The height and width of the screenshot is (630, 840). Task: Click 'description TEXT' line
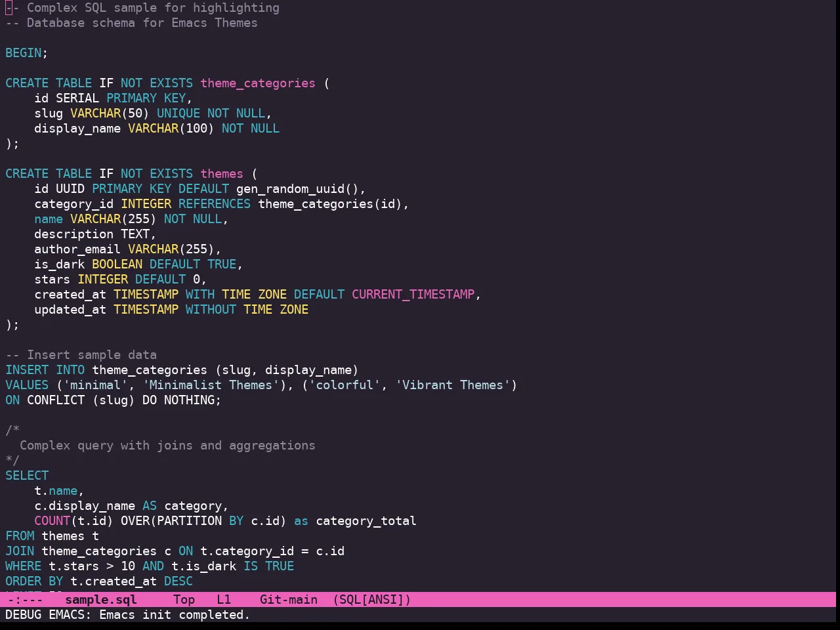(95, 234)
